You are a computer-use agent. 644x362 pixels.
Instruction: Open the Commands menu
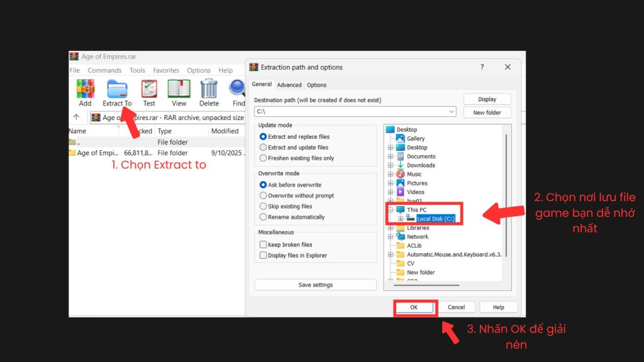click(104, 70)
